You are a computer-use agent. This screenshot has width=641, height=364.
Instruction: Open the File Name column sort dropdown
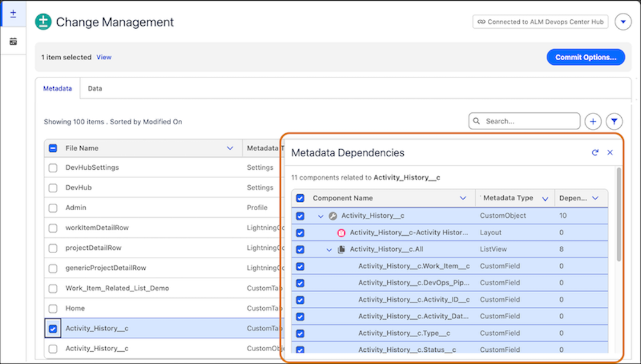point(229,148)
